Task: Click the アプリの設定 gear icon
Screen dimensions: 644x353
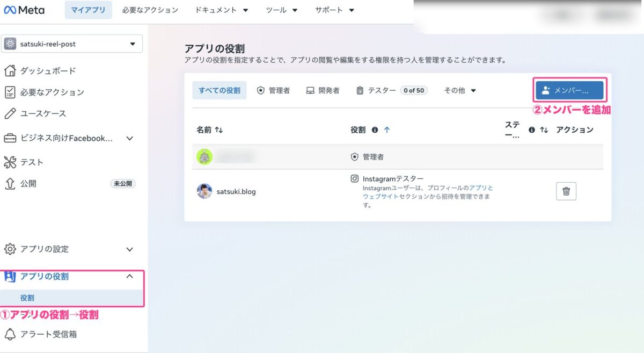Action: pos(10,249)
